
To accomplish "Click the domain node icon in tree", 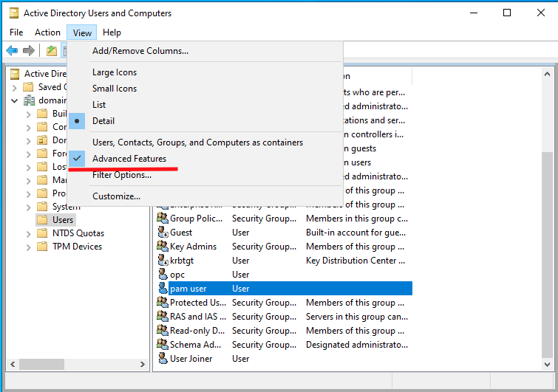I will pyautogui.click(x=29, y=100).
